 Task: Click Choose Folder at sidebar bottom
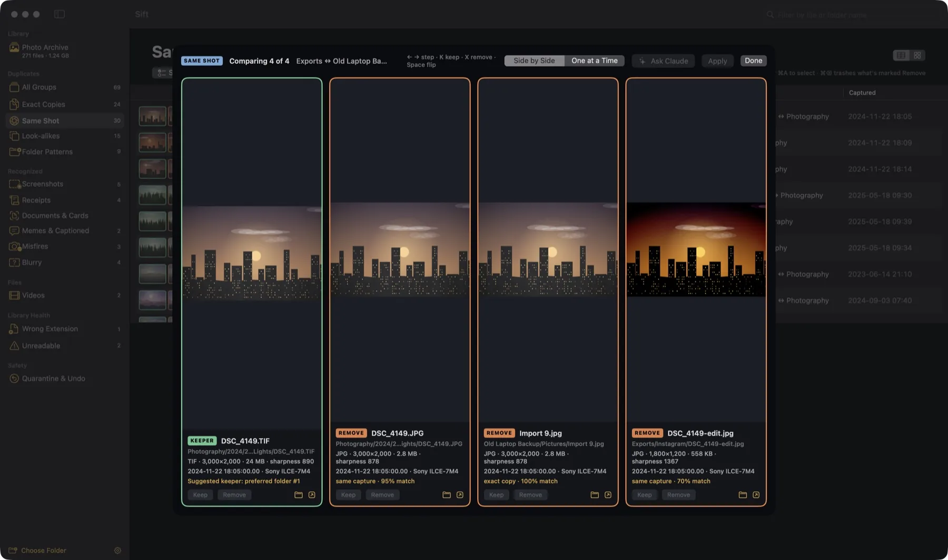[37, 551]
